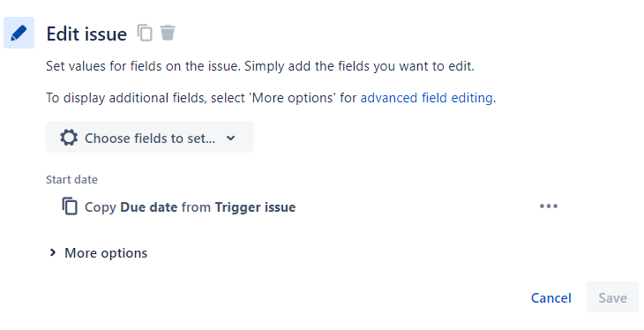The width and height of the screenshot is (644, 330).
Task: Save the edit issue configuration
Action: (612, 297)
